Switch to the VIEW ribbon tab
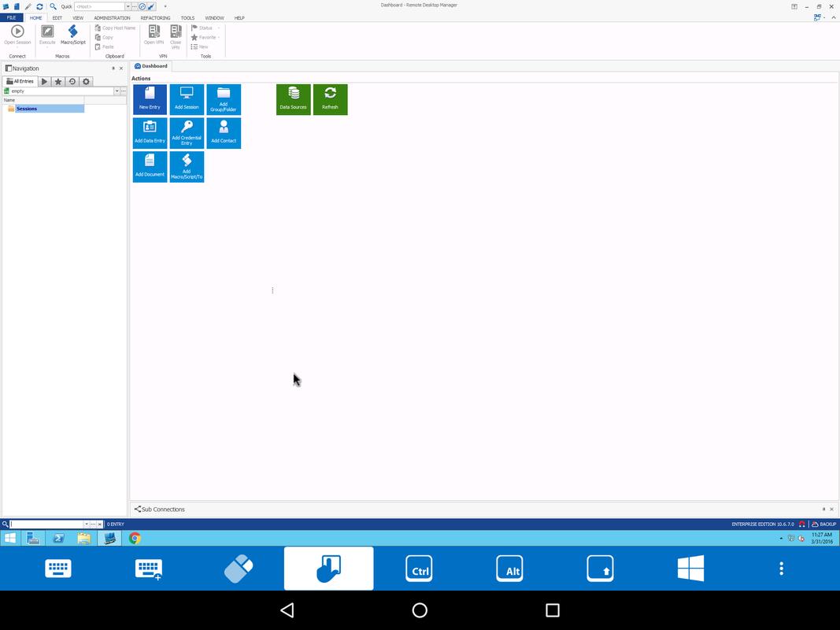This screenshot has height=630, width=840. coord(78,17)
